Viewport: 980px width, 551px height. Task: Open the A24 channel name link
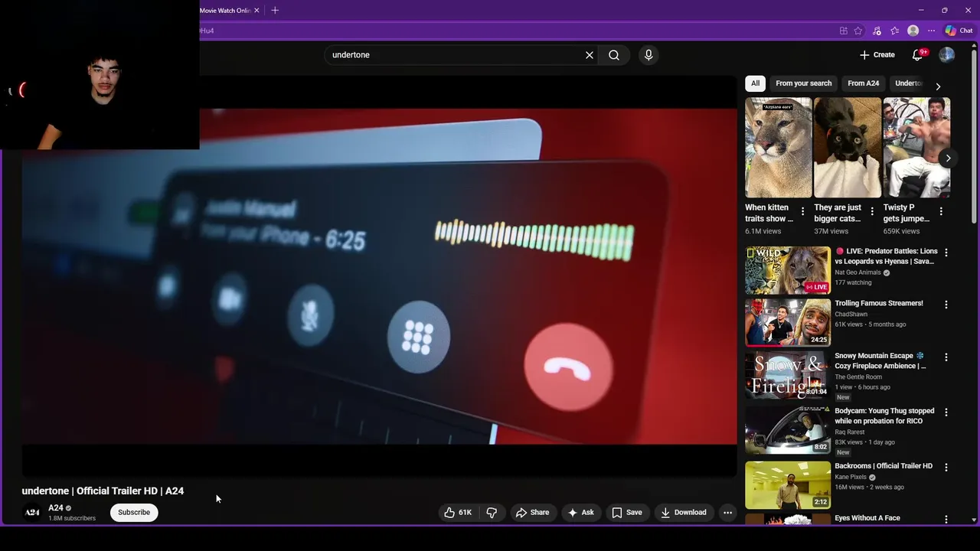(55, 508)
